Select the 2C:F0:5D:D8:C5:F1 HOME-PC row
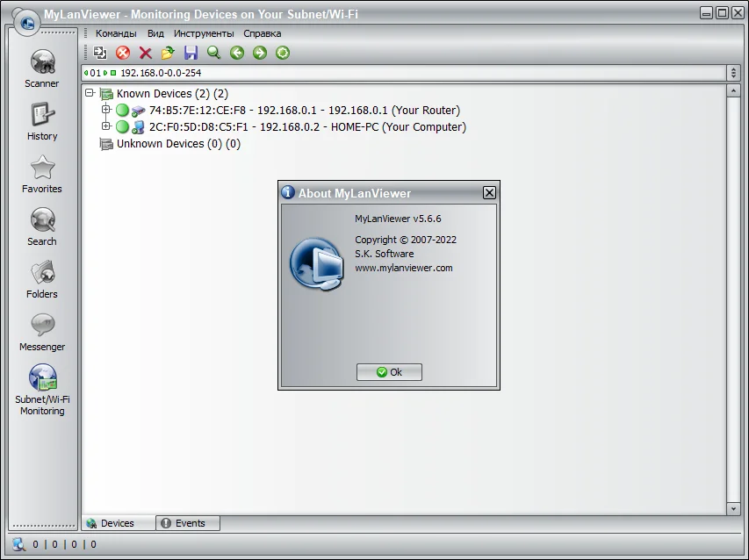749x560 pixels. 307,127
